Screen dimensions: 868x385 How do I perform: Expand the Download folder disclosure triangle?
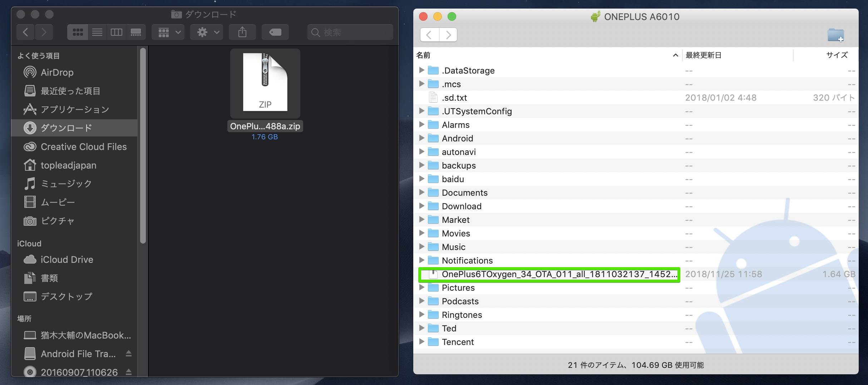click(421, 206)
